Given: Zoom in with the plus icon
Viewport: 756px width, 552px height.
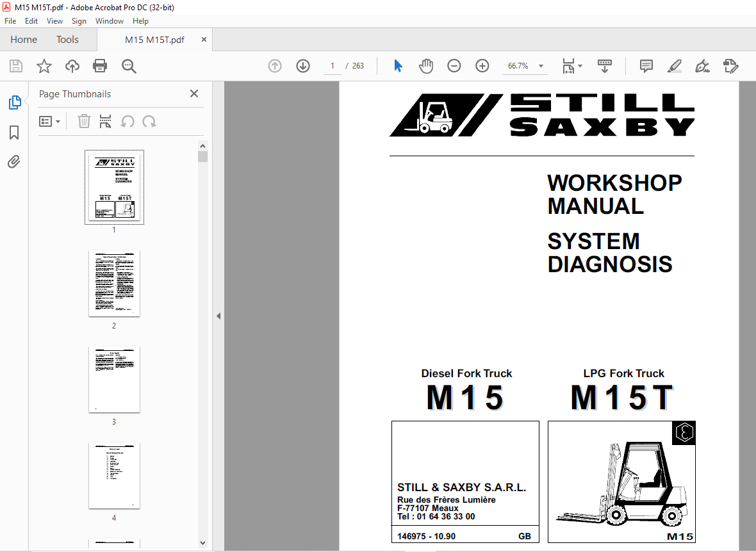Looking at the screenshot, I should [x=482, y=66].
